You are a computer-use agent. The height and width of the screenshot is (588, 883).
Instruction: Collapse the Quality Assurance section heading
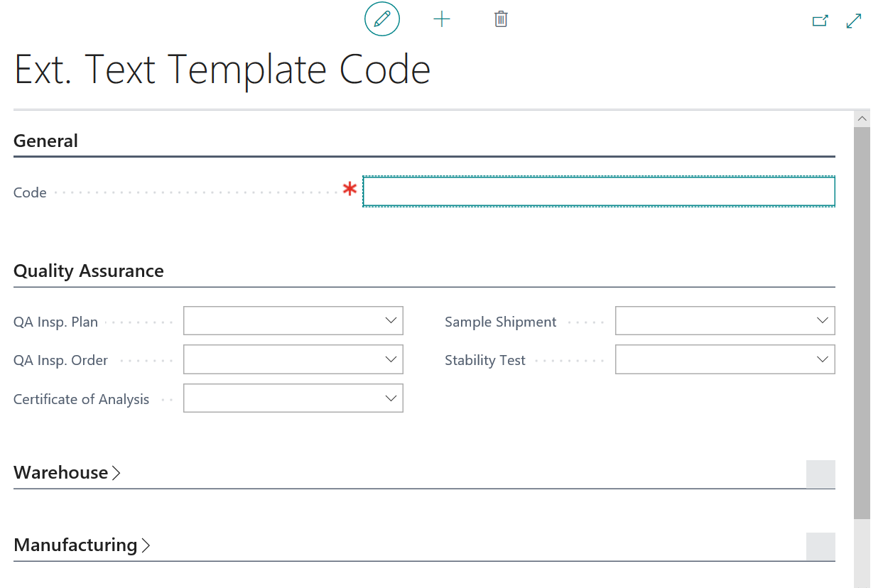coord(89,271)
